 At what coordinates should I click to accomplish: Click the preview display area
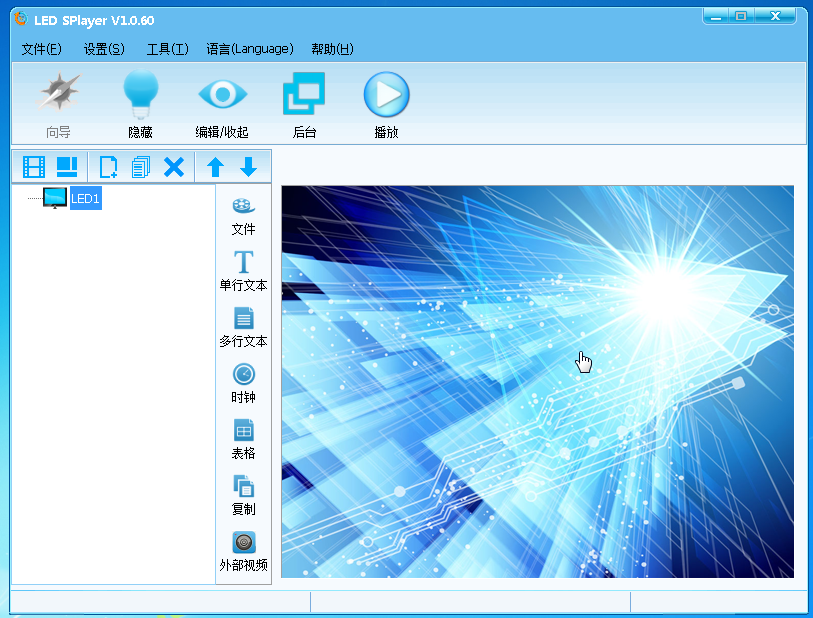coord(537,382)
